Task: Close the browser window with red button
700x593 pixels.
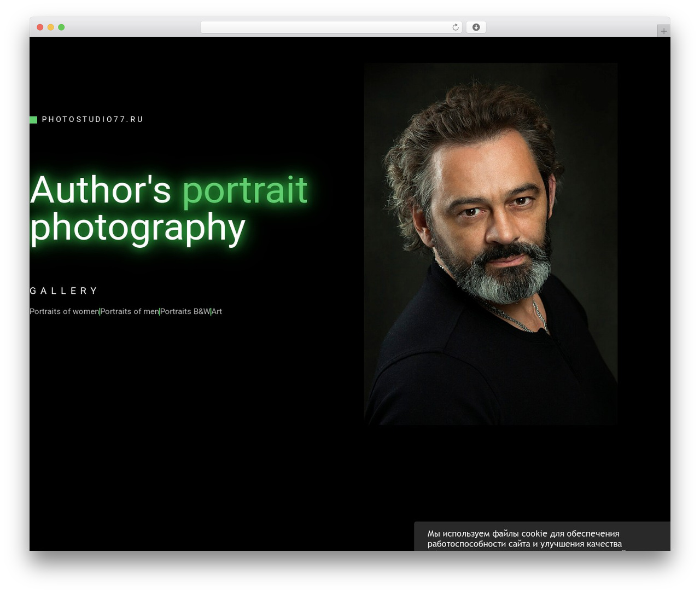Action: [x=40, y=27]
